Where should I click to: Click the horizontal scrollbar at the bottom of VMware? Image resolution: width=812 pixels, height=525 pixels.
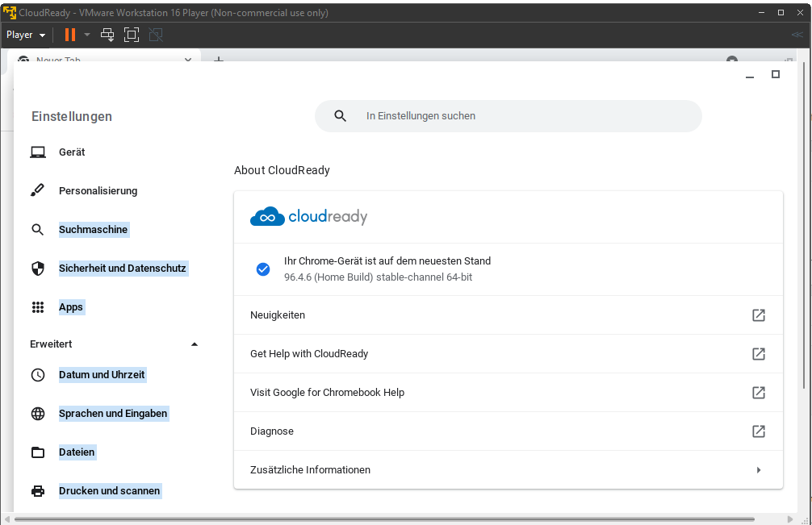(383, 519)
